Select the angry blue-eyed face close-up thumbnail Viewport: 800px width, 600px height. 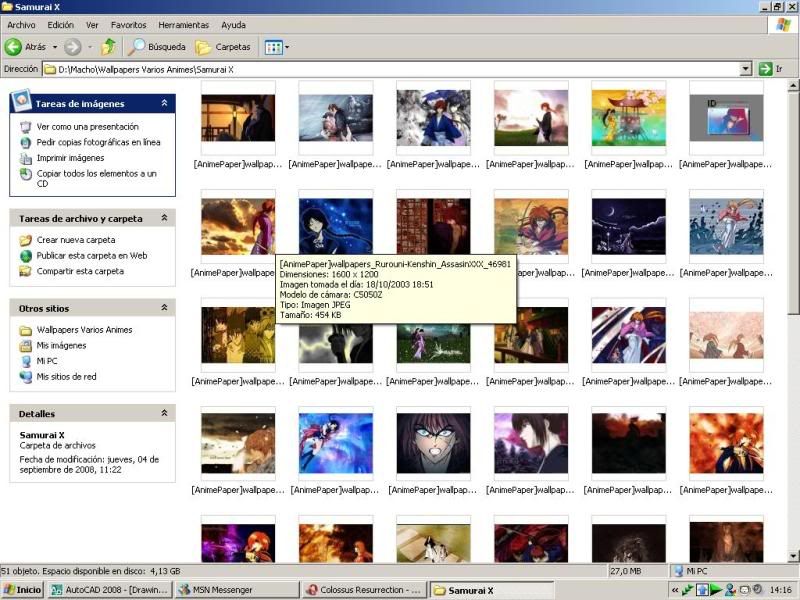[433, 443]
